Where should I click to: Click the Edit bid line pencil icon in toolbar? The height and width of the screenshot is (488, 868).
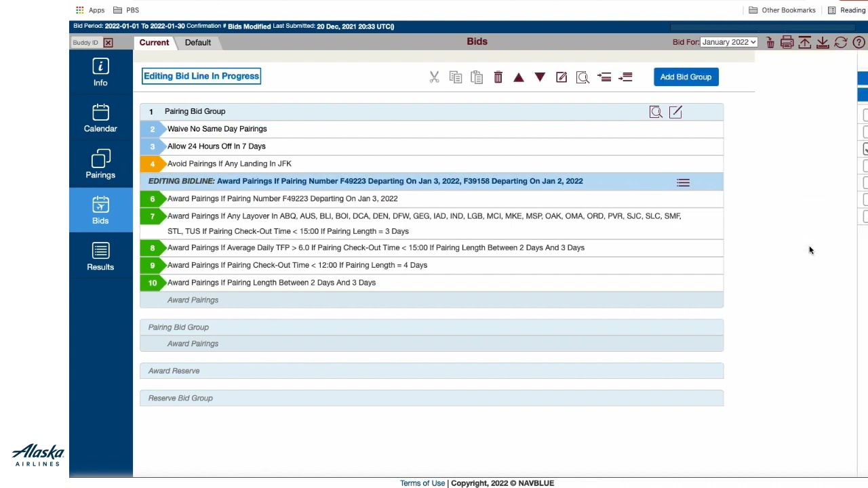561,77
